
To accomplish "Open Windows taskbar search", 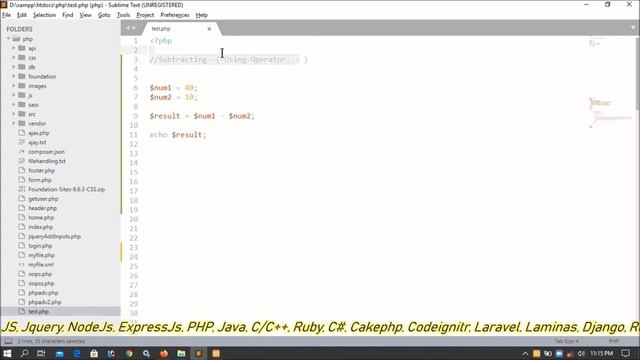I will coord(24,353).
